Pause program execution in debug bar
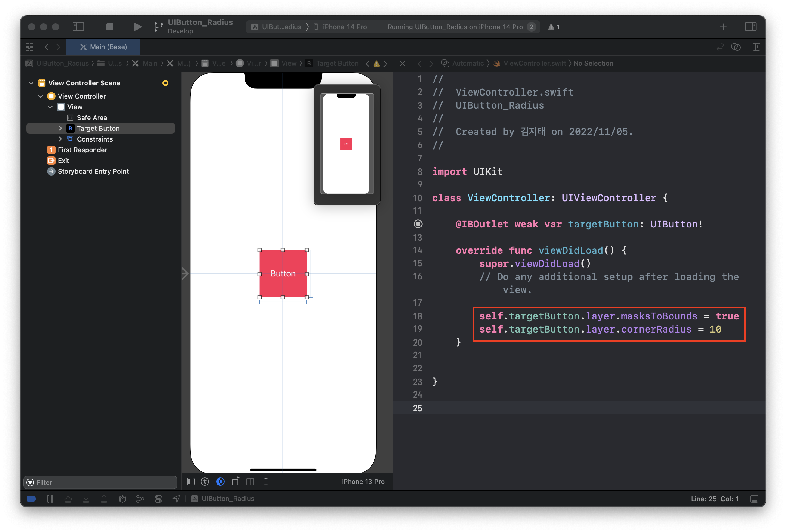The image size is (786, 532). [x=50, y=499]
